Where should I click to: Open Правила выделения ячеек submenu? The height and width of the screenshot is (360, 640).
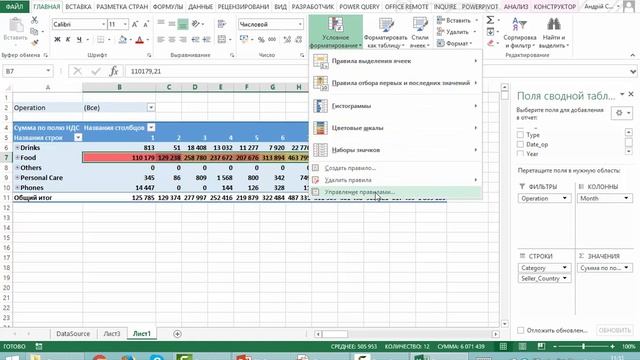tap(395, 61)
